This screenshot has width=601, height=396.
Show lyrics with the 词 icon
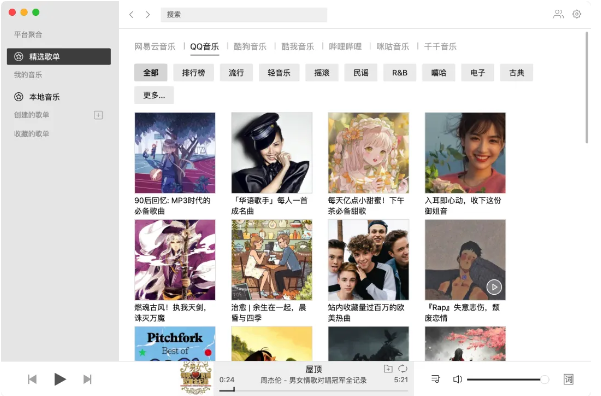pyautogui.click(x=568, y=379)
